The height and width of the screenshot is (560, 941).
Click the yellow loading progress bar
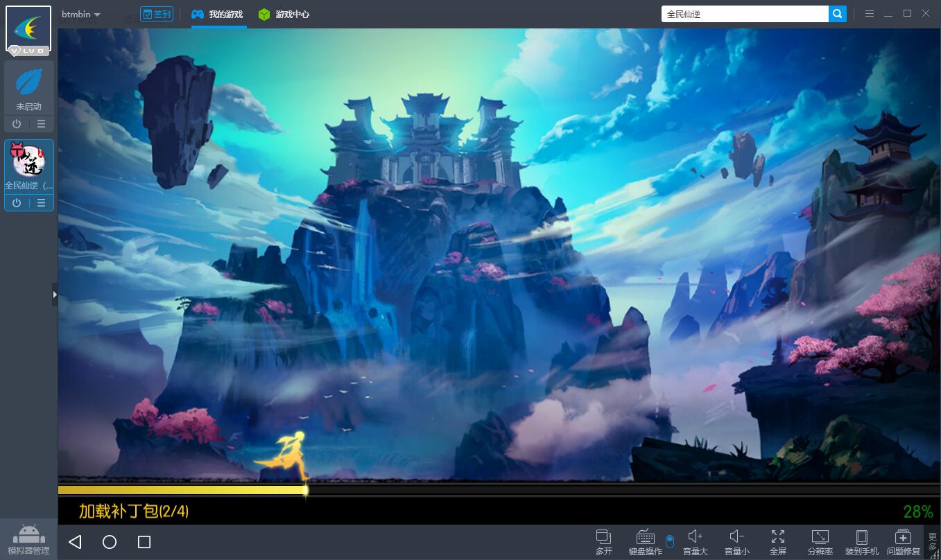(182, 490)
